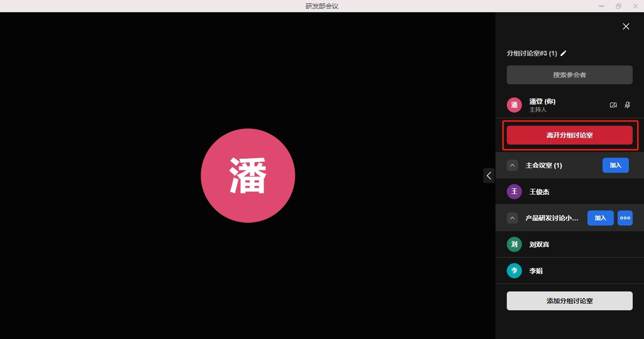The image size is (644, 339).
Task: Collapse the side panel using the arrow handle
Action: click(489, 176)
